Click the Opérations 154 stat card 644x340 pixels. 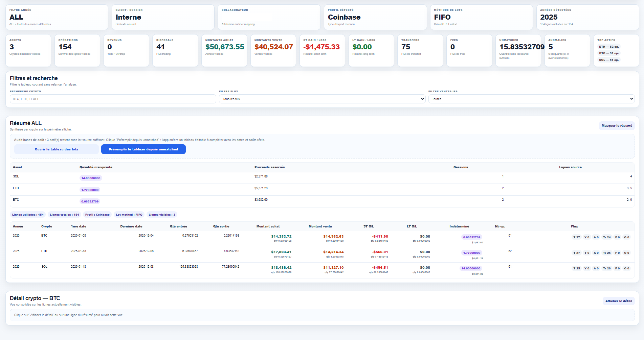coord(77,50)
